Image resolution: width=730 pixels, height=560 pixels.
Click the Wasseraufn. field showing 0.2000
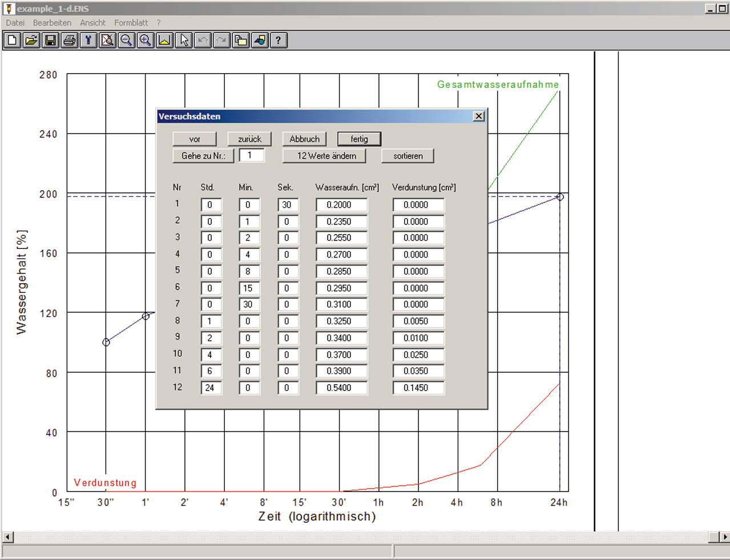pyautogui.click(x=341, y=205)
